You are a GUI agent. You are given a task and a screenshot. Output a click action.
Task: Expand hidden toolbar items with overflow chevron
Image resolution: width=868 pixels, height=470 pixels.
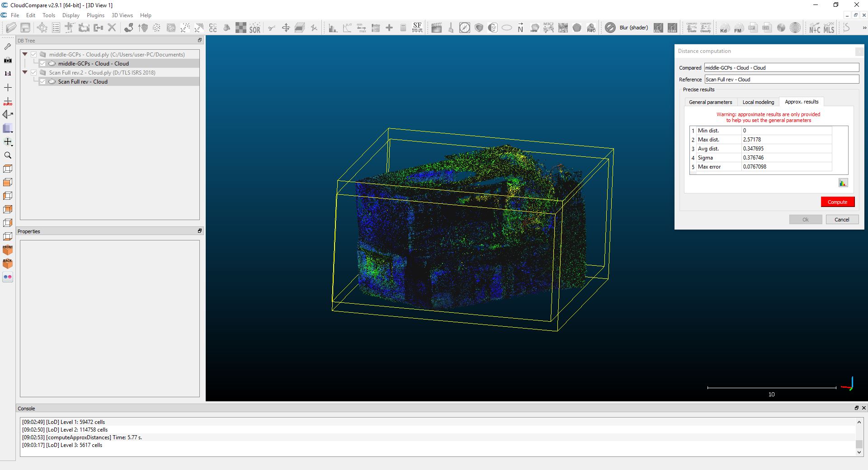pyautogui.click(x=864, y=28)
